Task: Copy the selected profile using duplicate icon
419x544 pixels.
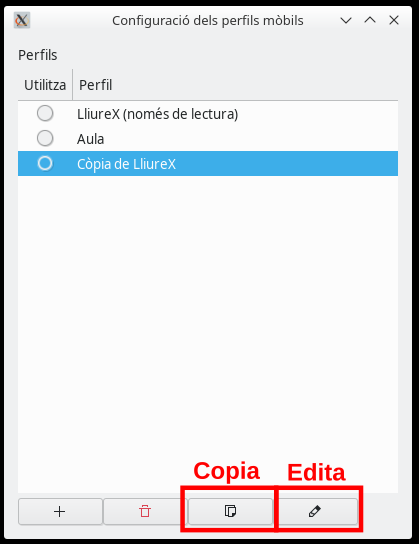Action: 230,511
